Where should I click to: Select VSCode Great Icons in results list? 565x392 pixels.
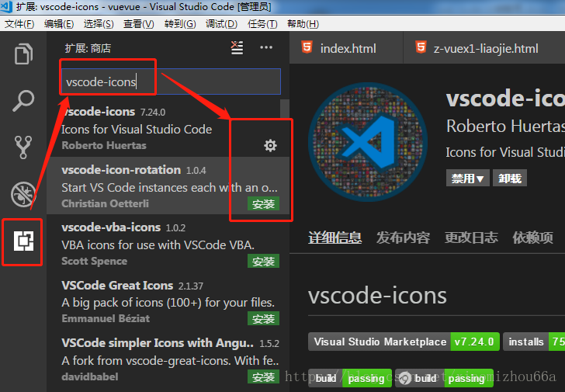coord(168,301)
